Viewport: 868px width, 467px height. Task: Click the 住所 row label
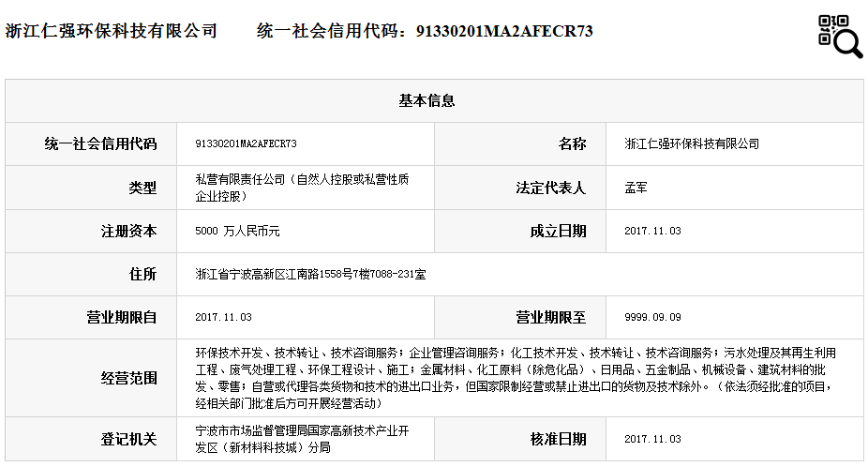coord(142,274)
